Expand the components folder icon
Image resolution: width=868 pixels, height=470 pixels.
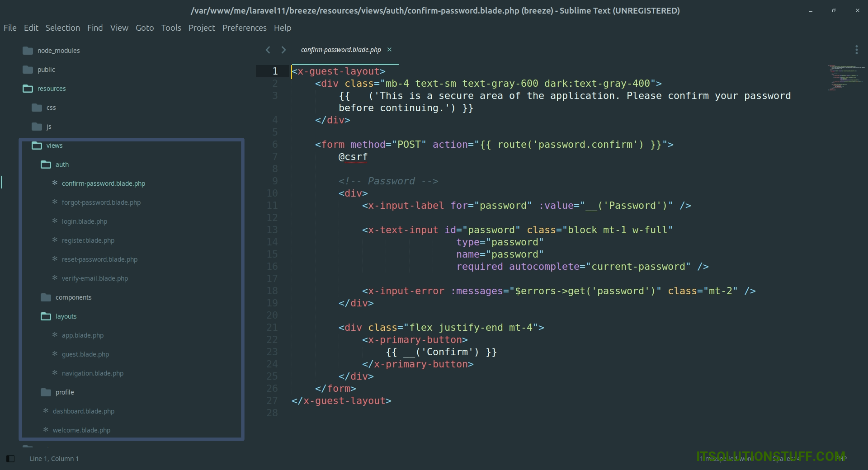(x=46, y=297)
